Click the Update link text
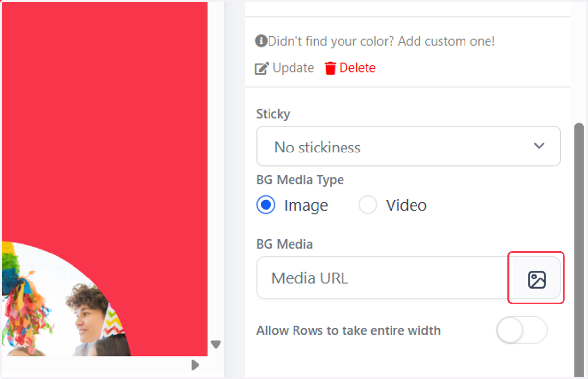The image size is (588, 379). click(294, 68)
